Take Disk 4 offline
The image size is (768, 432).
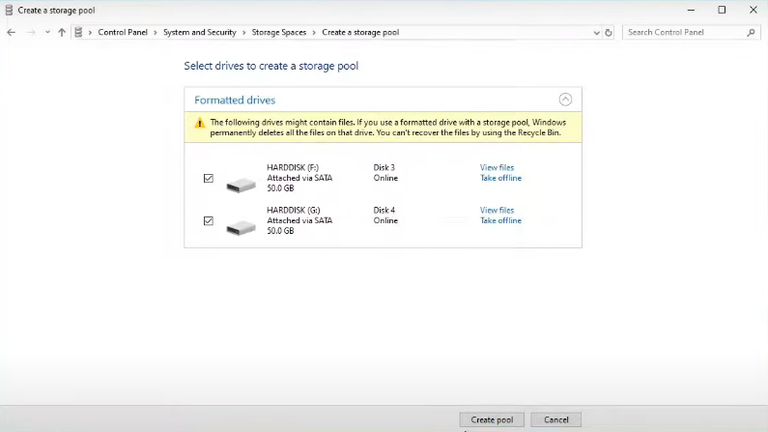[501, 220]
